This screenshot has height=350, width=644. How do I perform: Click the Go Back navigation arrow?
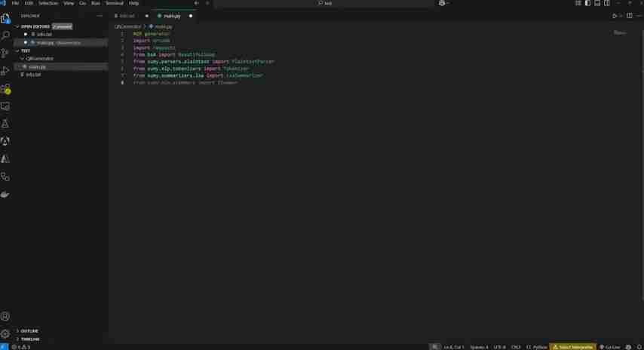(x=196, y=3)
